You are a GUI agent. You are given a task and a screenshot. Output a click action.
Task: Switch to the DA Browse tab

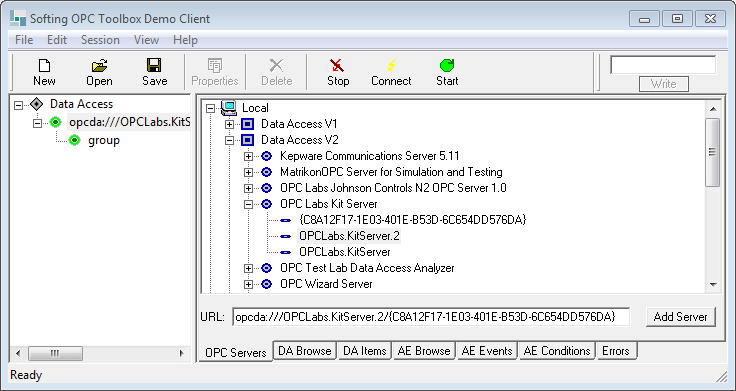tap(305, 351)
